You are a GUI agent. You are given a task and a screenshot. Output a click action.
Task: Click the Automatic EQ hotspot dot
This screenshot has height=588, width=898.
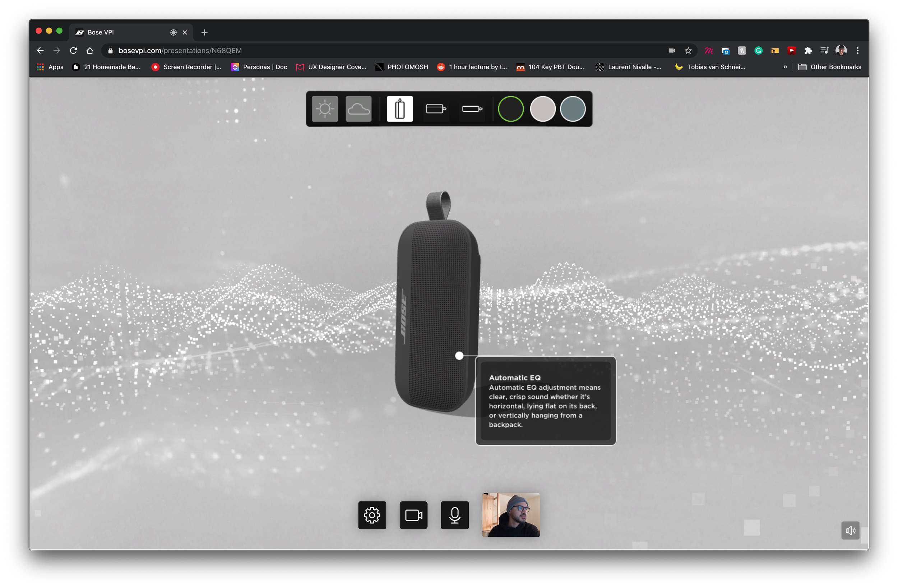459,356
